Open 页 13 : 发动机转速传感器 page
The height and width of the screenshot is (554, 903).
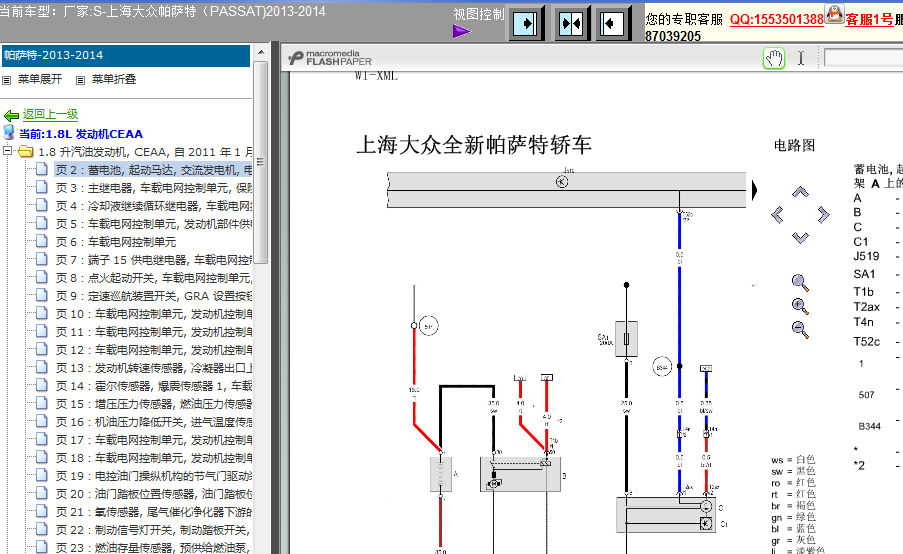tap(153, 367)
